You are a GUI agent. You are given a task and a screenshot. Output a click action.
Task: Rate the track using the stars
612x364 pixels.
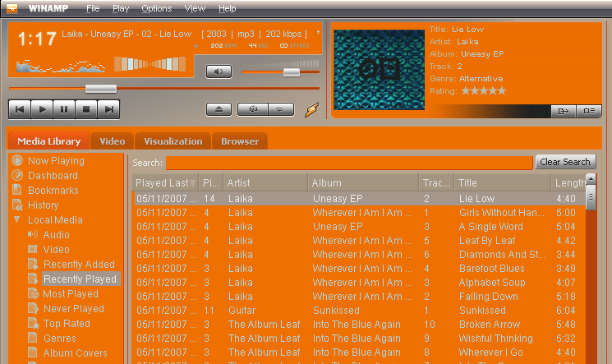pos(484,91)
